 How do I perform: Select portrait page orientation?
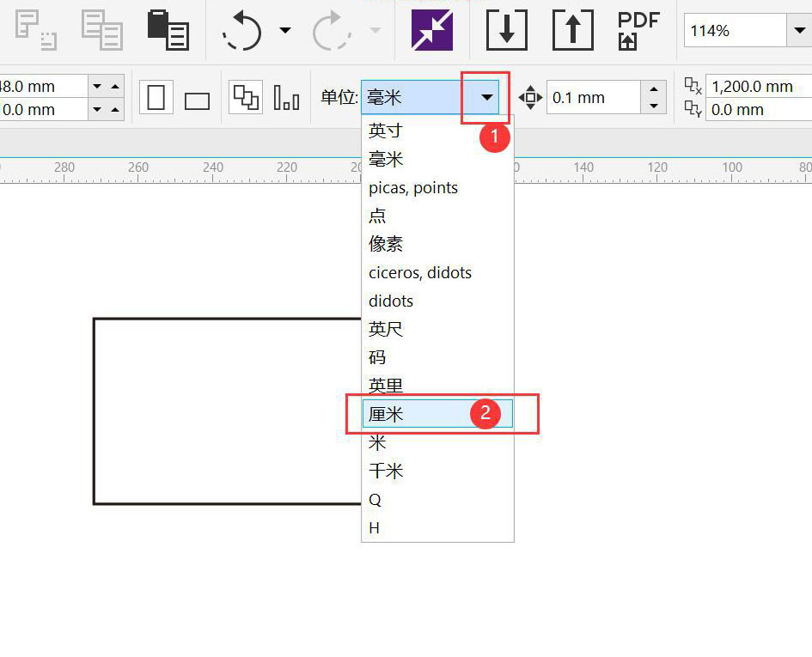pos(156,97)
